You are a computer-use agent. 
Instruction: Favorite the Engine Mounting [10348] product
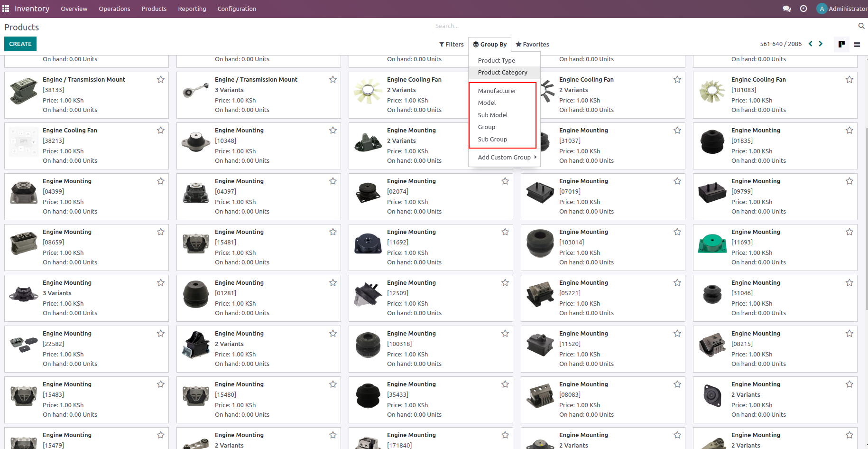(333, 130)
